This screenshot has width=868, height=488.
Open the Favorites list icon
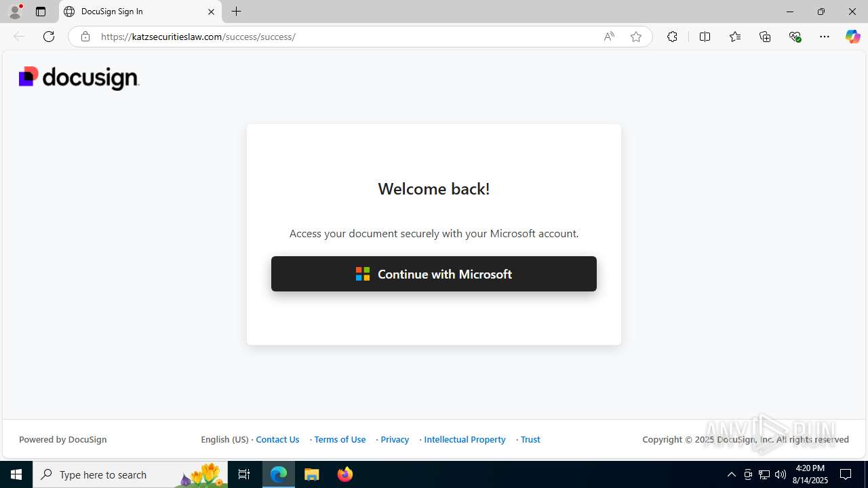click(x=735, y=37)
